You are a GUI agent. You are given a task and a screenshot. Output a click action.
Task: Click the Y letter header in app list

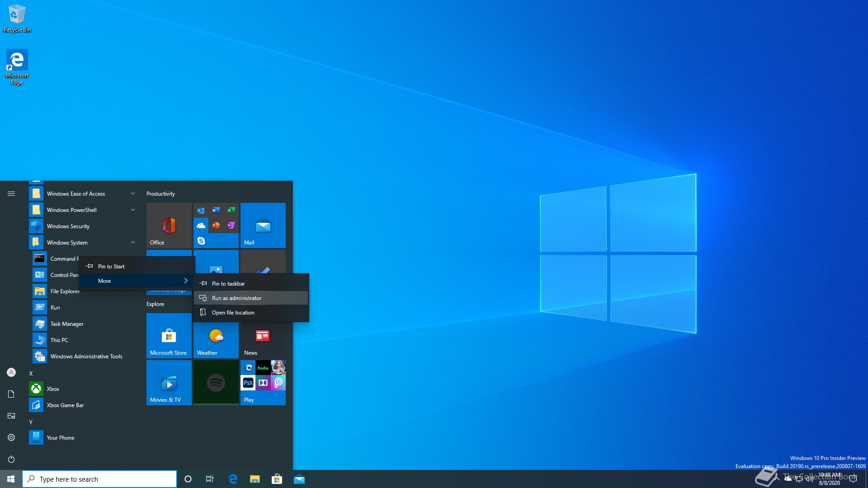tap(31, 422)
